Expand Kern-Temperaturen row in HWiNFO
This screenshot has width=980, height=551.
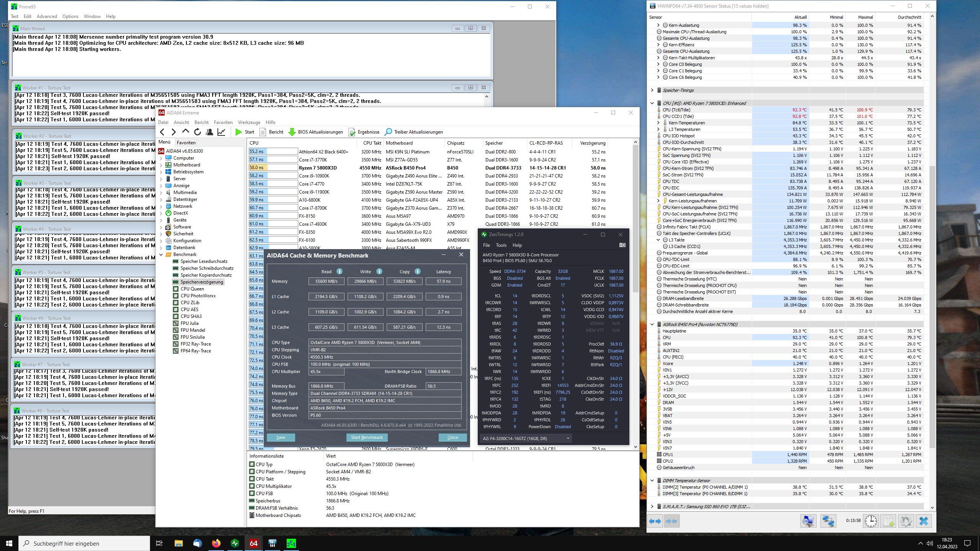[658, 123]
